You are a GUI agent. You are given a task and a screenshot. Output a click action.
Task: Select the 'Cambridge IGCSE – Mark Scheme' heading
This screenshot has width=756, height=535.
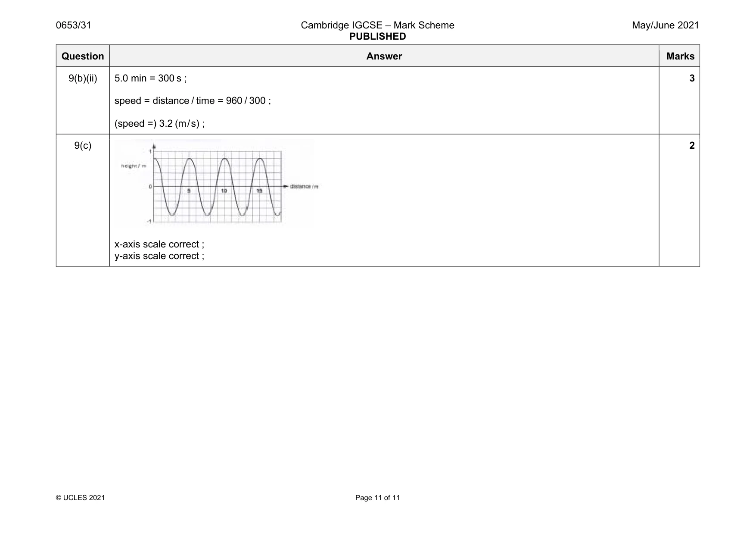click(377, 25)
